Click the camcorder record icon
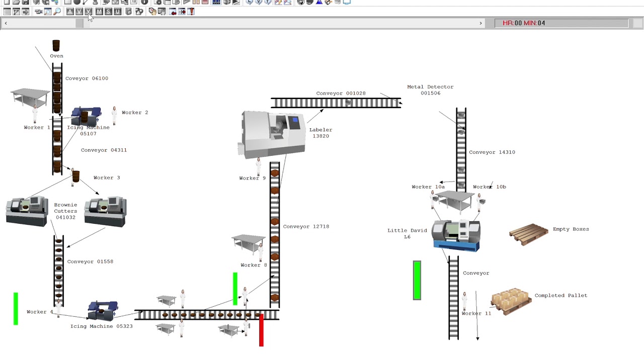The image size is (644, 362). [x=38, y=12]
